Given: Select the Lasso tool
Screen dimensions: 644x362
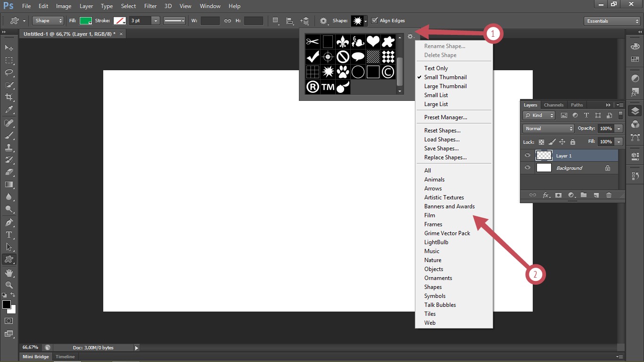Looking at the screenshot, I should pos(9,73).
